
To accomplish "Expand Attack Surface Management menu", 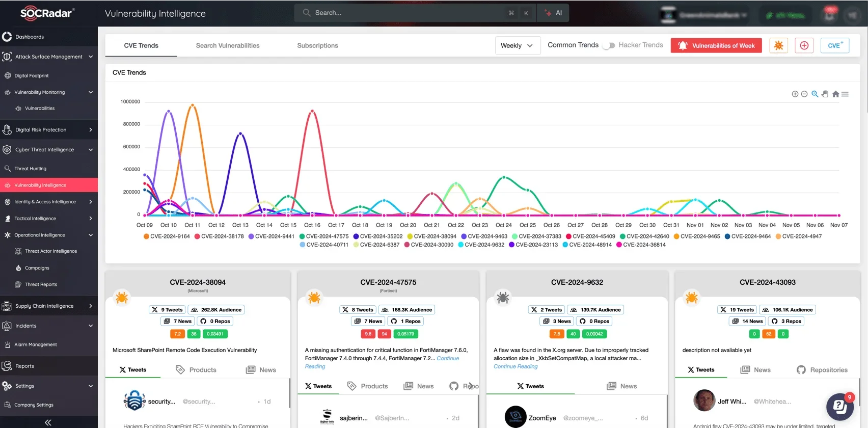I will [49, 57].
